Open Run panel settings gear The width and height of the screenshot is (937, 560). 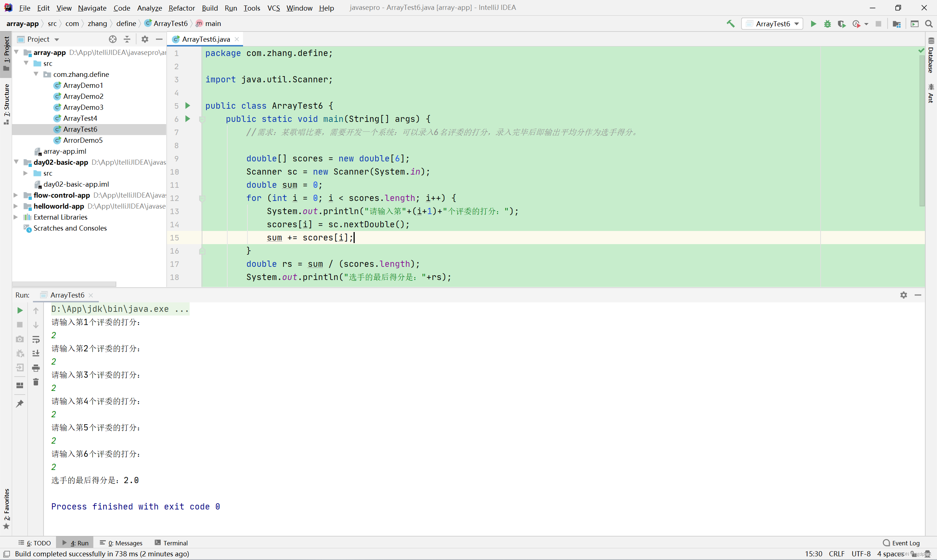tap(903, 295)
